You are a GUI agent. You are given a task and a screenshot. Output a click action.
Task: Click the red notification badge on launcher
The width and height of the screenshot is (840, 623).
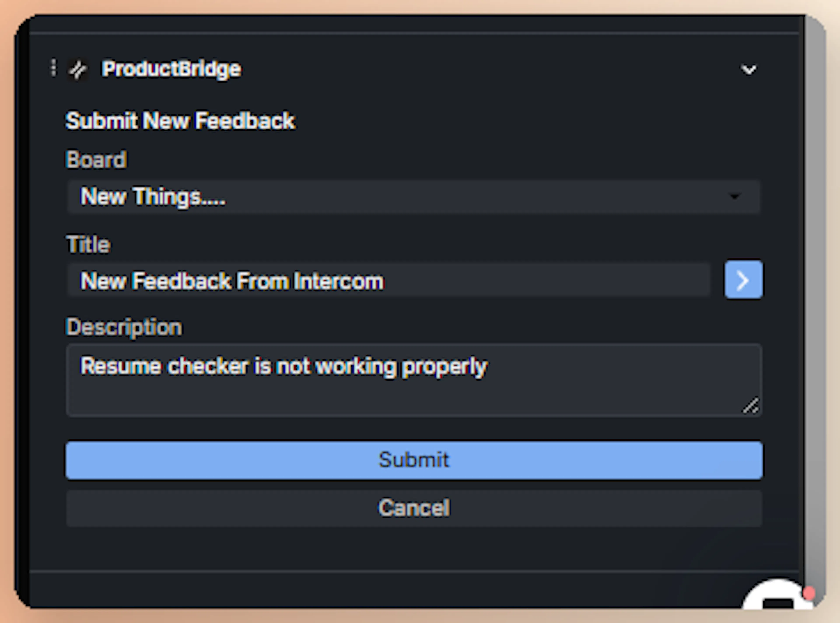(809, 594)
